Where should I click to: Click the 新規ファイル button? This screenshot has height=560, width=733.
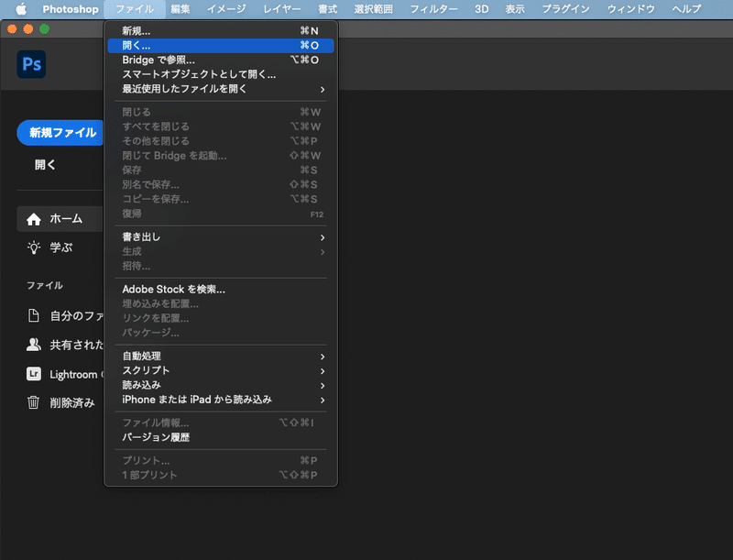click(x=60, y=133)
